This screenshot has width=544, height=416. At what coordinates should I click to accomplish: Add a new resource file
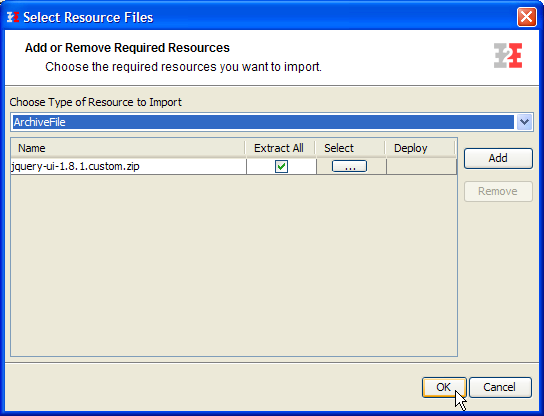pyautogui.click(x=498, y=159)
